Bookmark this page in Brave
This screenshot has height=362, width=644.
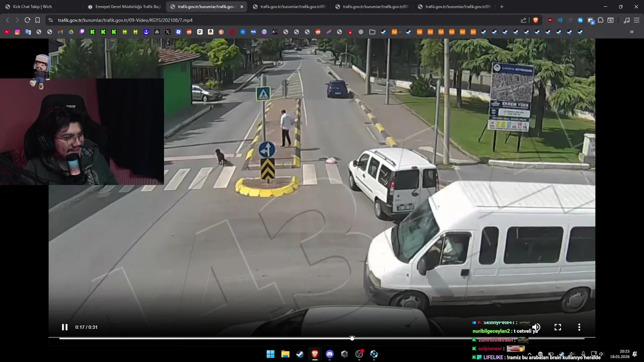pyautogui.click(x=37, y=20)
